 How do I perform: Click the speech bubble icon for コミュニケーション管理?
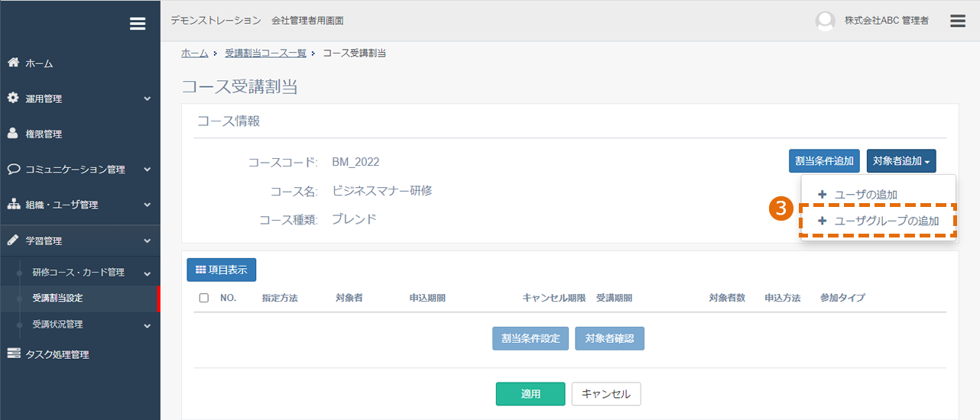[14, 169]
